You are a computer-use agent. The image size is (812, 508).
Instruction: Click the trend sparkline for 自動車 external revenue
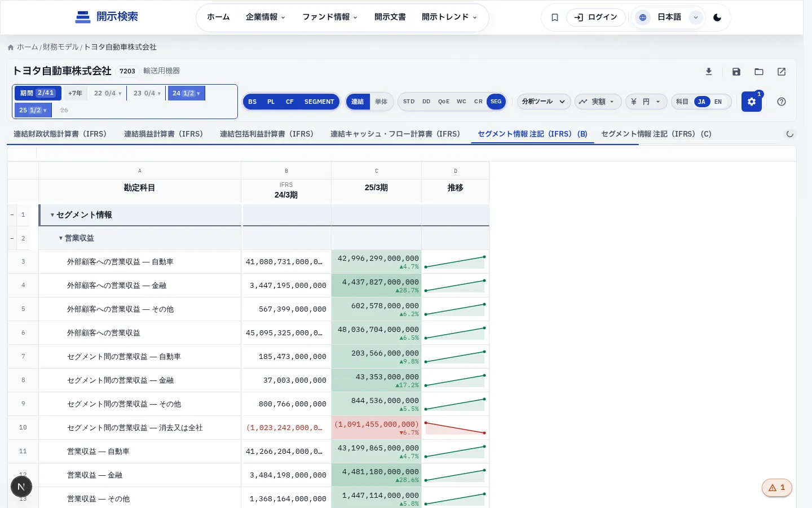[455, 262]
